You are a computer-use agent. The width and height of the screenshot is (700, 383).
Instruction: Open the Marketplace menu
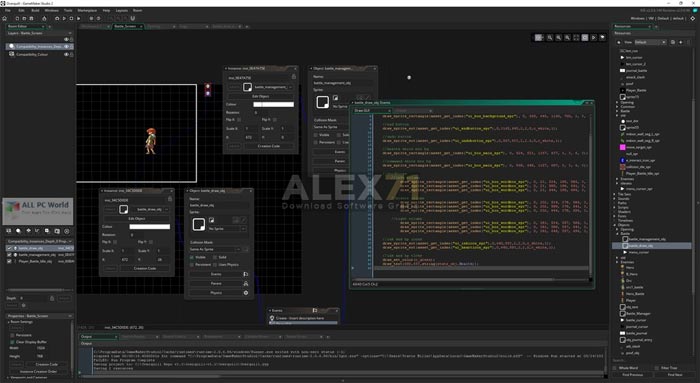point(87,10)
